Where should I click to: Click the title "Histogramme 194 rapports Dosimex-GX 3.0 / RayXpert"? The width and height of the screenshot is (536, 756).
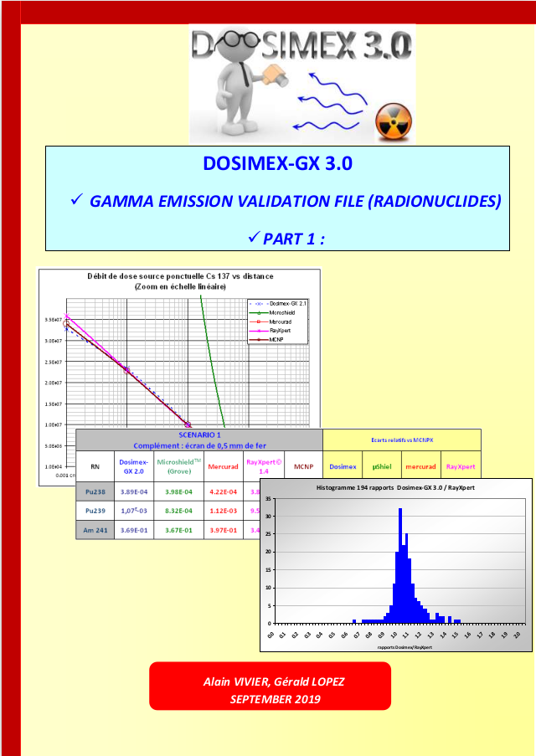tap(395, 488)
